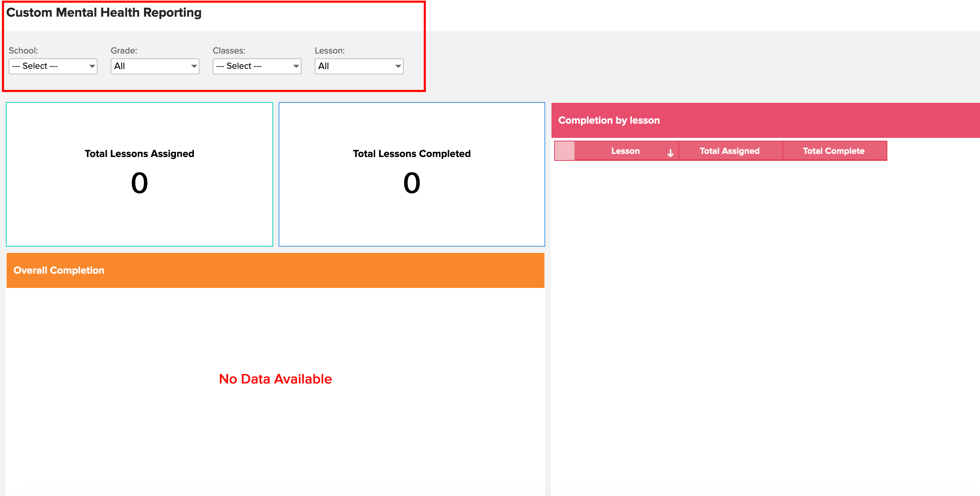The width and height of the screenshot is (980, 496).
Task: Click the blank light-pink header cell
Action: coord(565,151)
